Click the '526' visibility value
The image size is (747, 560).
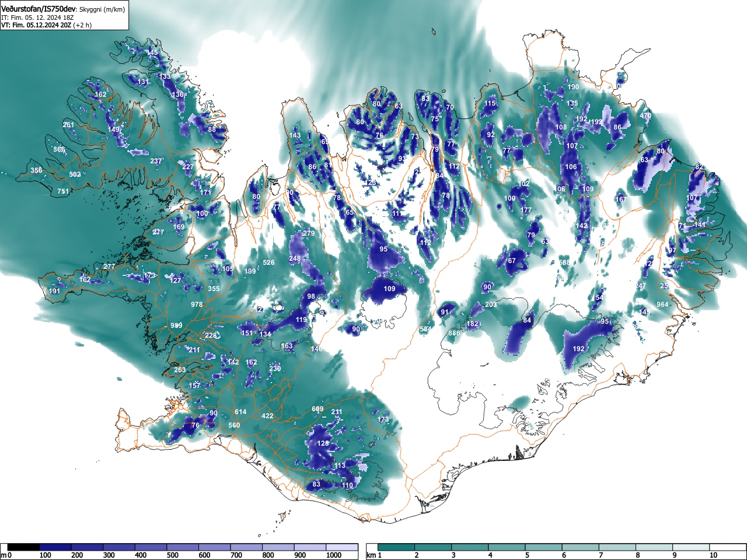(268, 262)
